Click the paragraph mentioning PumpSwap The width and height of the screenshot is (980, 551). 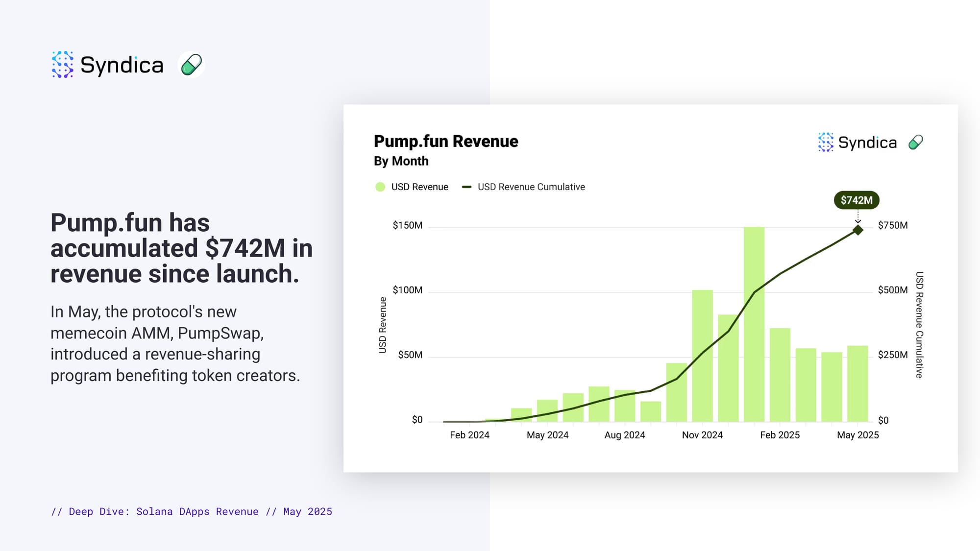coord(175,343)
